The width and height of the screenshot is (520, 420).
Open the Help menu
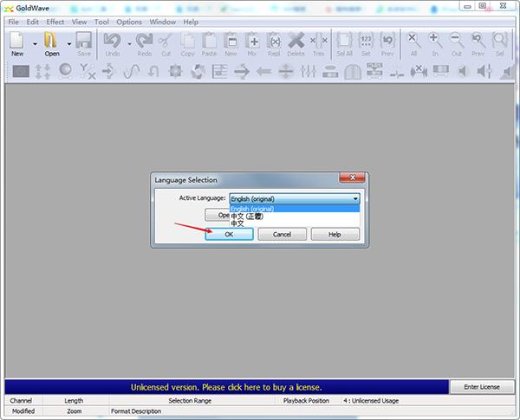[191, 23]
